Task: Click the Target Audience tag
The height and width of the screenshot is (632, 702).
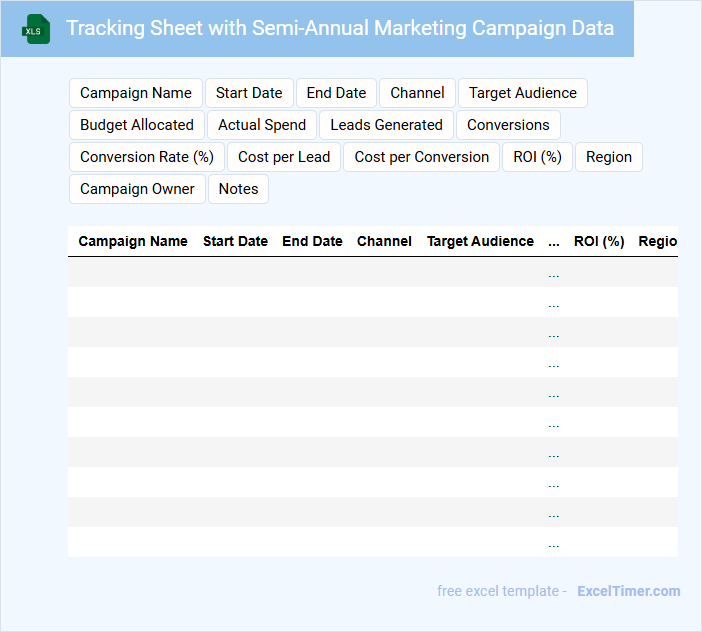Action: (522, 93)
